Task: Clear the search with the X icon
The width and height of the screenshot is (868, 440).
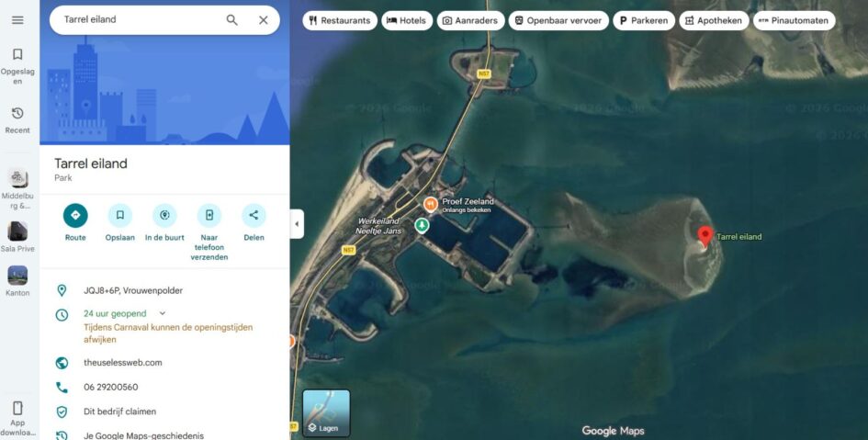Action: [x=264, y=20]
